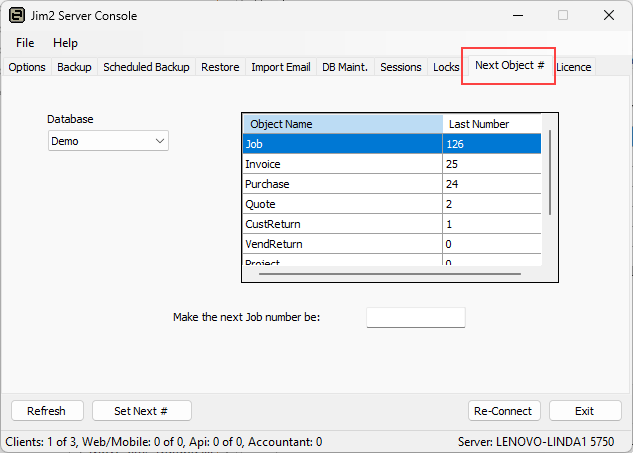Open the Help menu
The height and width of the screenshot is (453, 633).
65,43
